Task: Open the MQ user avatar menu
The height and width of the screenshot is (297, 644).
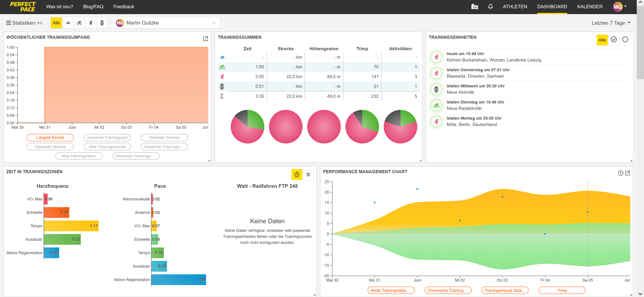Action: pos(620,6)
